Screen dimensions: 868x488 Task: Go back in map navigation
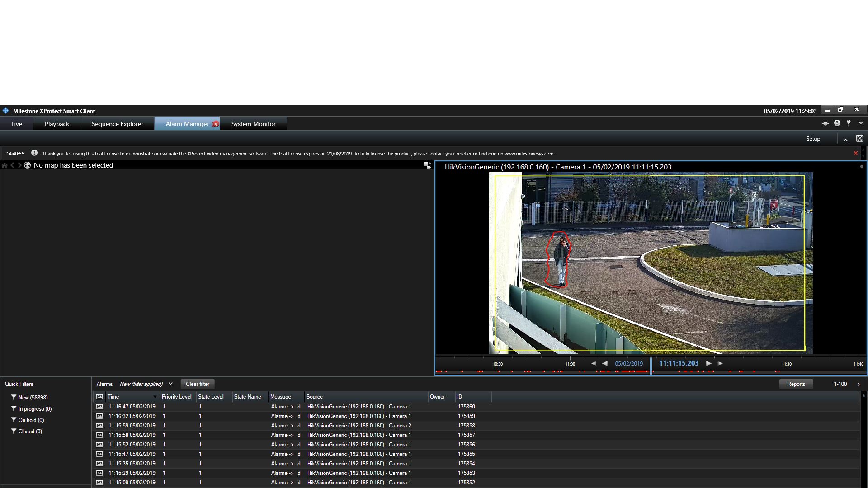click(12, 165)
